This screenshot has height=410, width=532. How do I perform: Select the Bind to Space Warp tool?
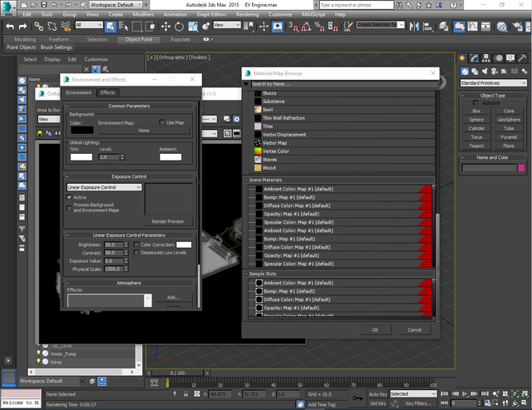pyautogui.click(x=66, y=27)
